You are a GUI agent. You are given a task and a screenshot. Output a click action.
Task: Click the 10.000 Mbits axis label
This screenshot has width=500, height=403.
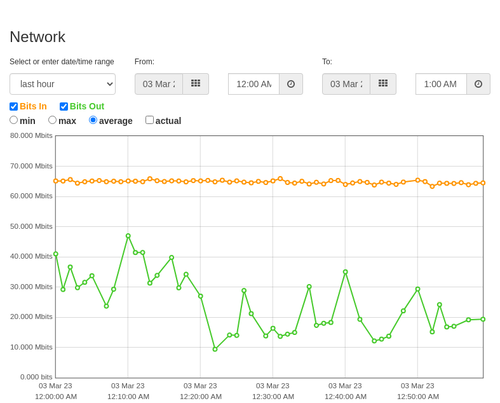pyautogui.click(x=31, y=347)
